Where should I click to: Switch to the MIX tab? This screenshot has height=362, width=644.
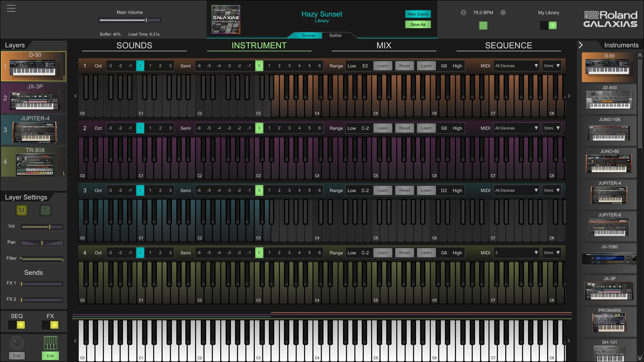[384, 46]
